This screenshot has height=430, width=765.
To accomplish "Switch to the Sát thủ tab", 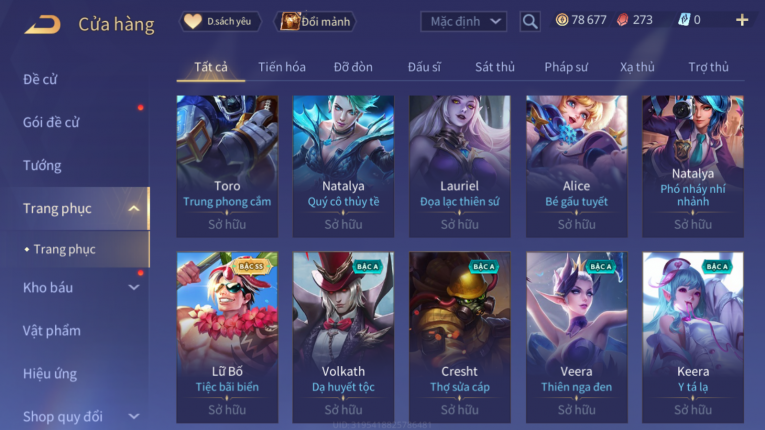I will click(x=495, y=67).
